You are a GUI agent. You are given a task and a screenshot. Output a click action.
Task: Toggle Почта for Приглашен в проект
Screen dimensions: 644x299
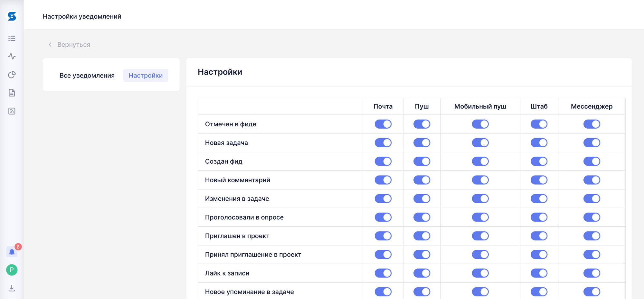point(383,236)
